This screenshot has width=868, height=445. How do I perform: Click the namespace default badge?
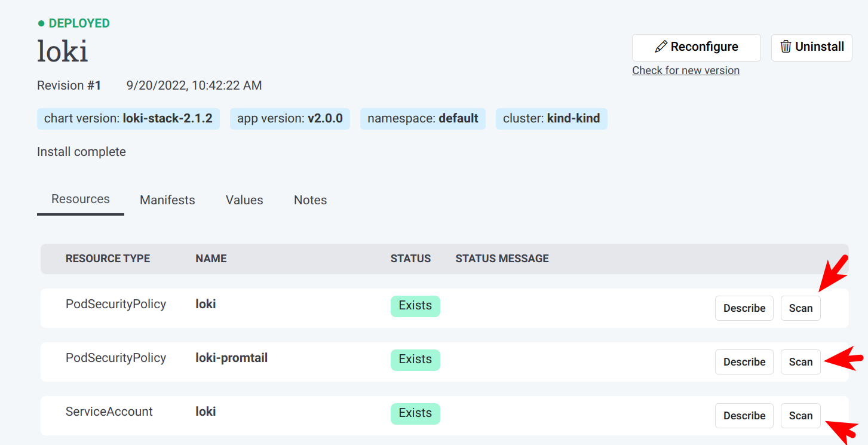click(x=422, y=119)
